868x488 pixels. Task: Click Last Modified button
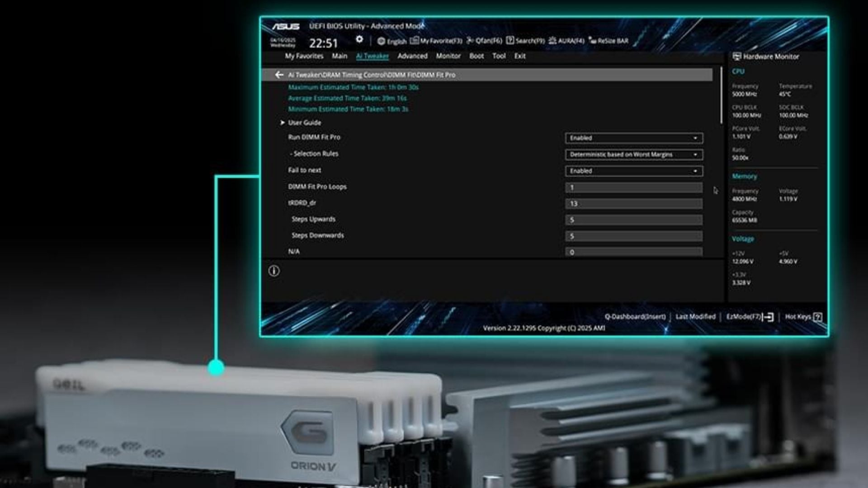(x=695, y=317)
